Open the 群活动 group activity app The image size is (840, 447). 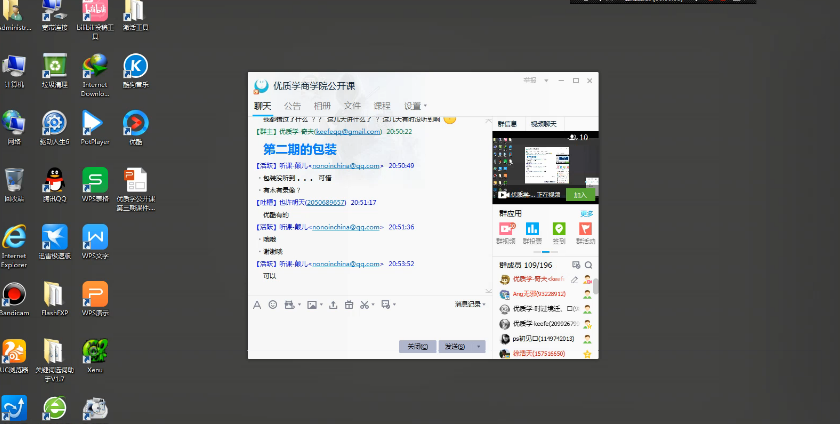586,233
